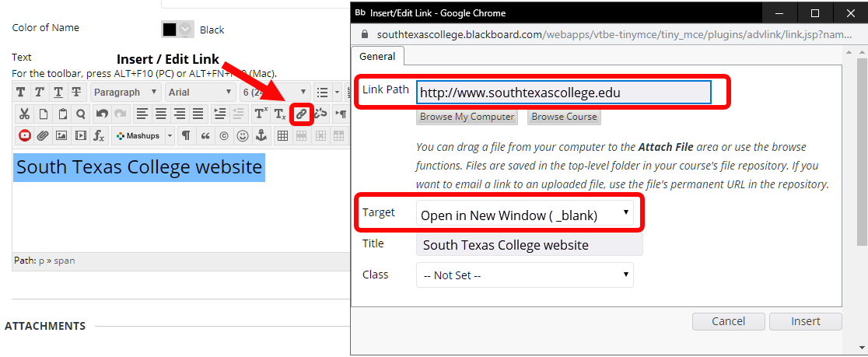
Task: Maximize the Insert/Edit Link window
Action: pos(815,12)
